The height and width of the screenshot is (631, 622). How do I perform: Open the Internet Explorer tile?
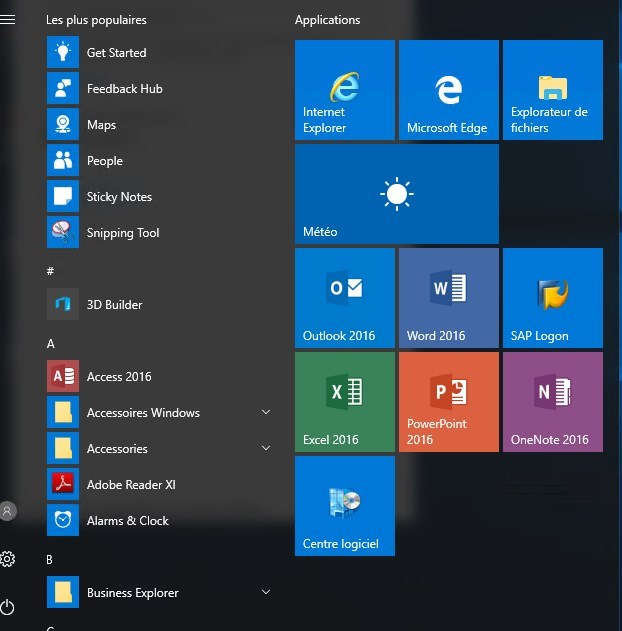pyautogui.click(x=345, y=90)
